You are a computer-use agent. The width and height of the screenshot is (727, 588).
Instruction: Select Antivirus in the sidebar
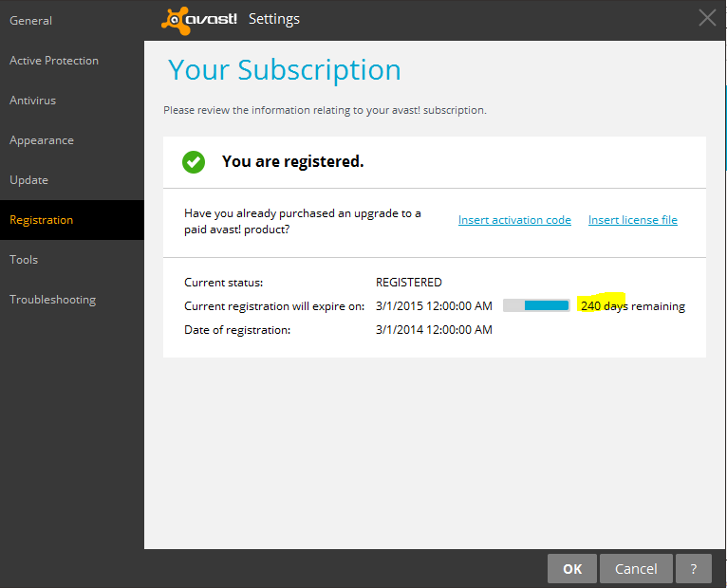click(x=72, y=101)
